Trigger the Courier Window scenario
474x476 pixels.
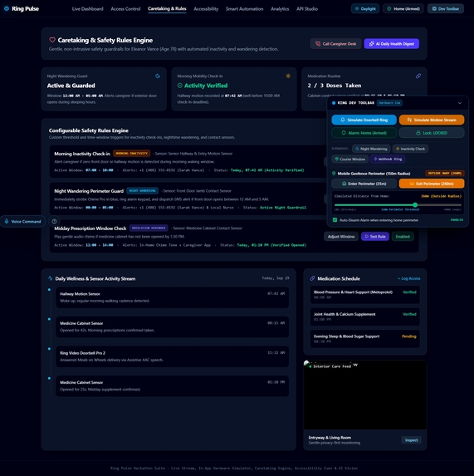(350, 159)
